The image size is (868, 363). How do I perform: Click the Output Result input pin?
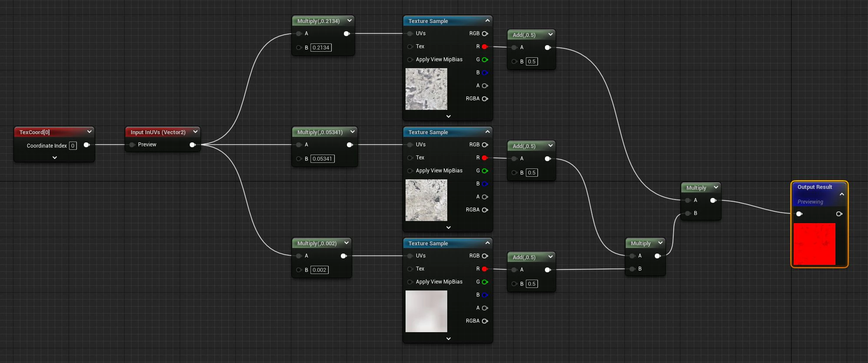tap(799, 214)
